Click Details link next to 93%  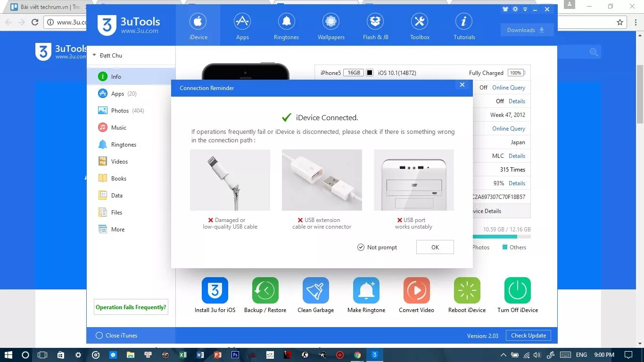tap(517, 183)
